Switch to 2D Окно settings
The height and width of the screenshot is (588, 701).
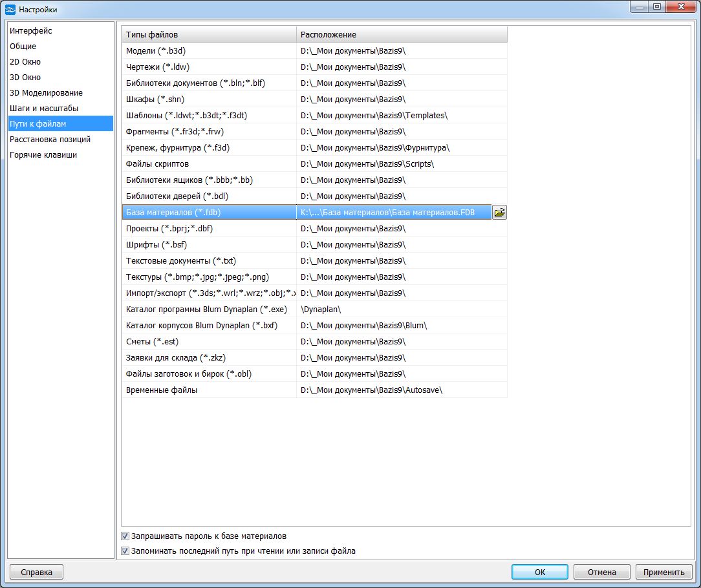click(60, 61)
